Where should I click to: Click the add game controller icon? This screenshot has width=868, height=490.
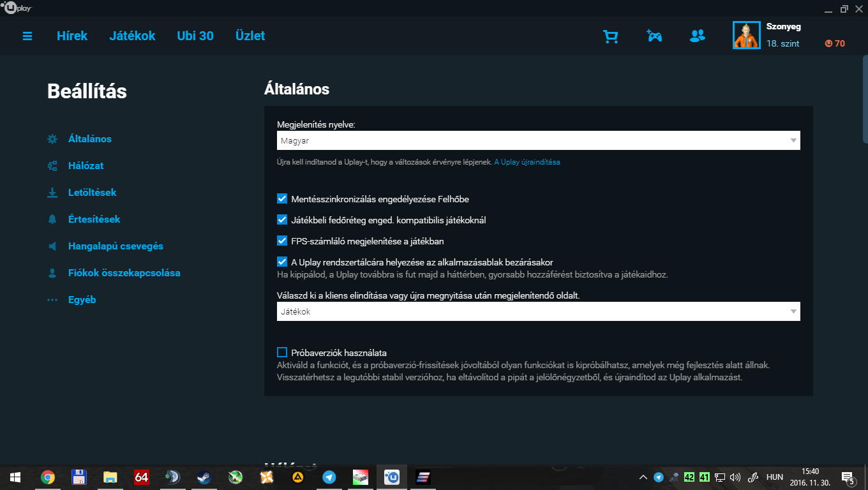coord(654,36)
